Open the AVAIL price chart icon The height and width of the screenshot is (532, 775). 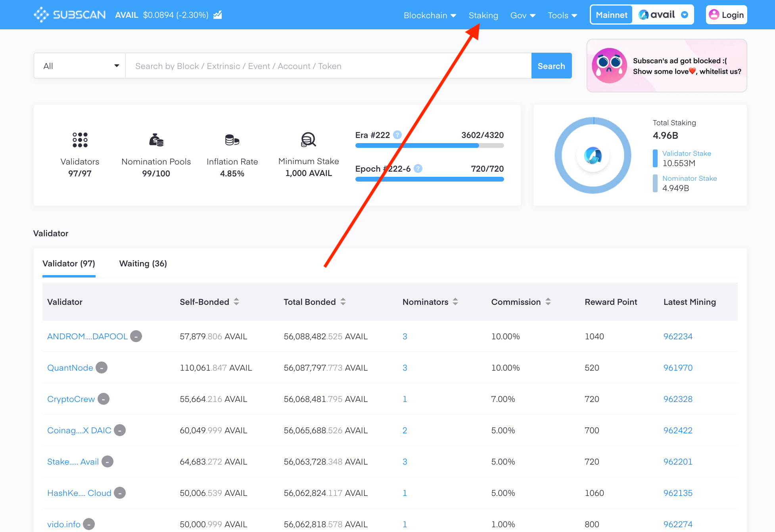click(217, 15)
